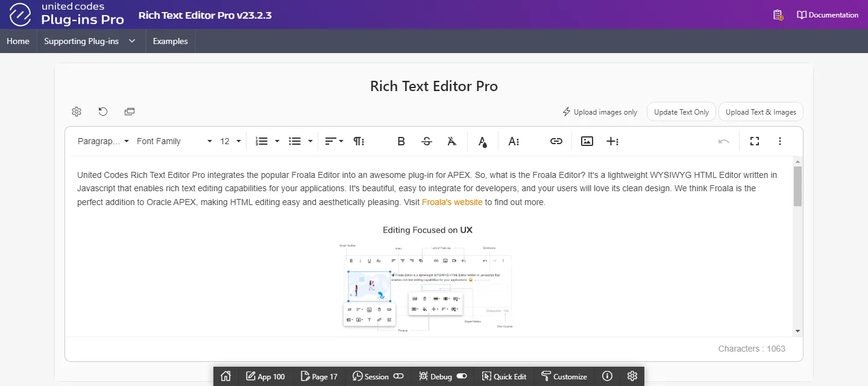The width and height of the screenshot is (868, 386).
Task: Expand the Supporting Plug-ins menu
Action: [90, 41]
